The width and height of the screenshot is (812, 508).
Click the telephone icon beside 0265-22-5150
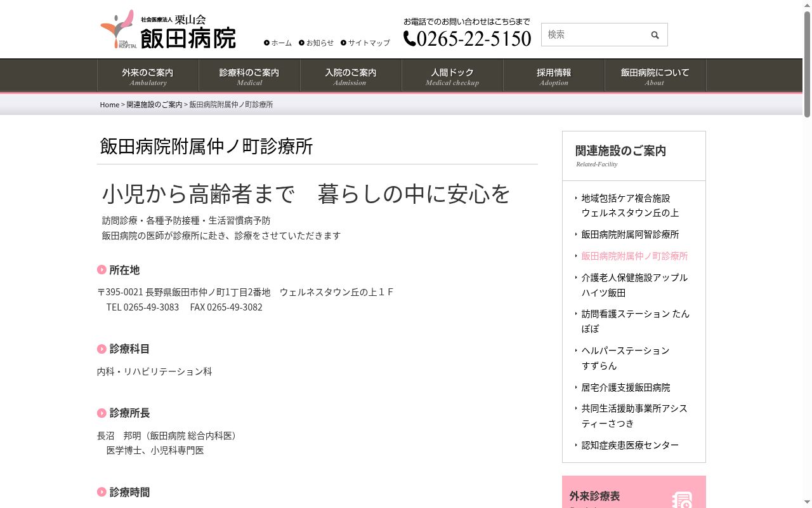410,39
